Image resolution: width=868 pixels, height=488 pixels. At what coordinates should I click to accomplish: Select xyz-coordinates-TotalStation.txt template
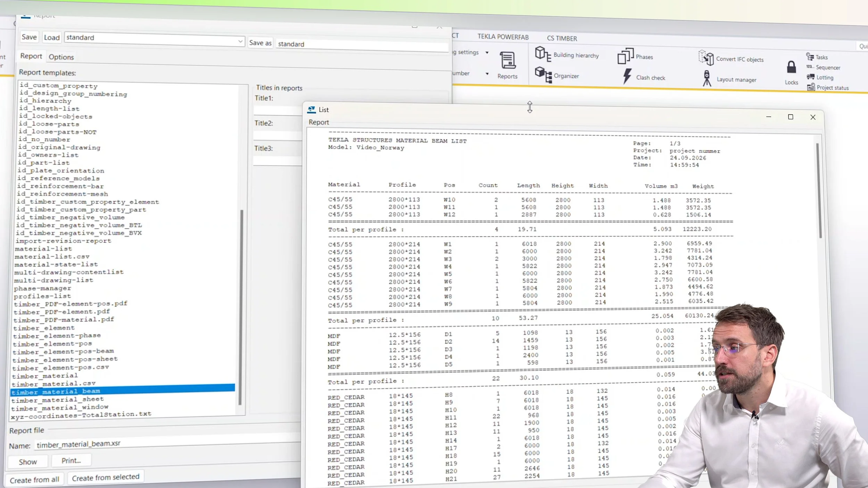coord(81,415)
